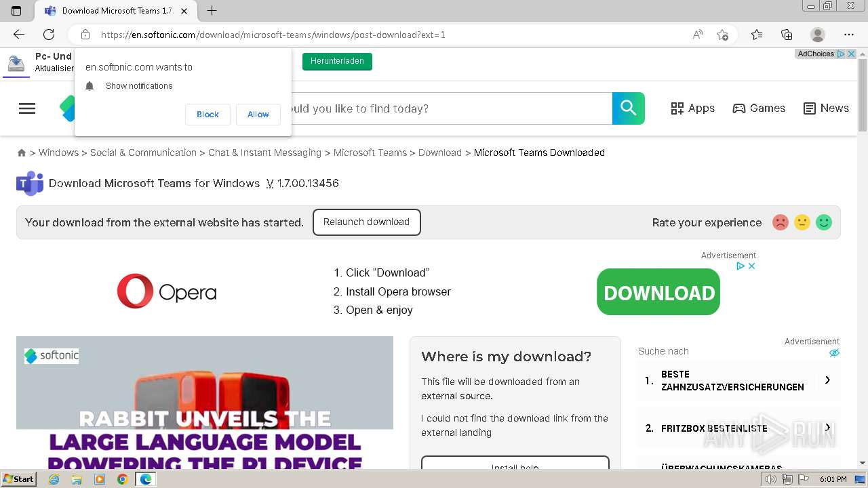Click the eye icon beside Suche nach
This screenshot has height=488, width=868.
pyautogui.click(x=834, y=352)
